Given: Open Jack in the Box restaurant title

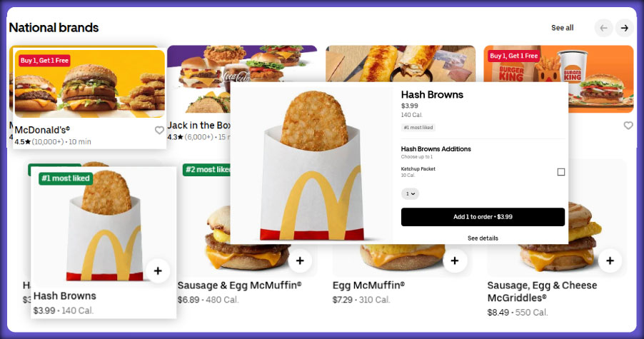Looking at the screenshot, I should [199, 125].
